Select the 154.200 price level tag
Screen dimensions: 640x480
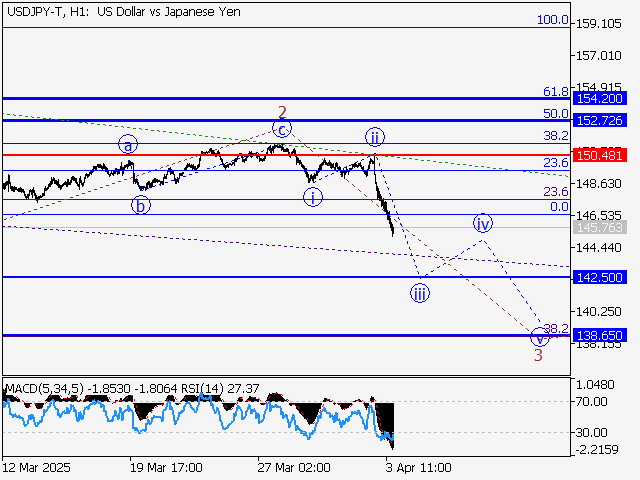tap(600, 99)
